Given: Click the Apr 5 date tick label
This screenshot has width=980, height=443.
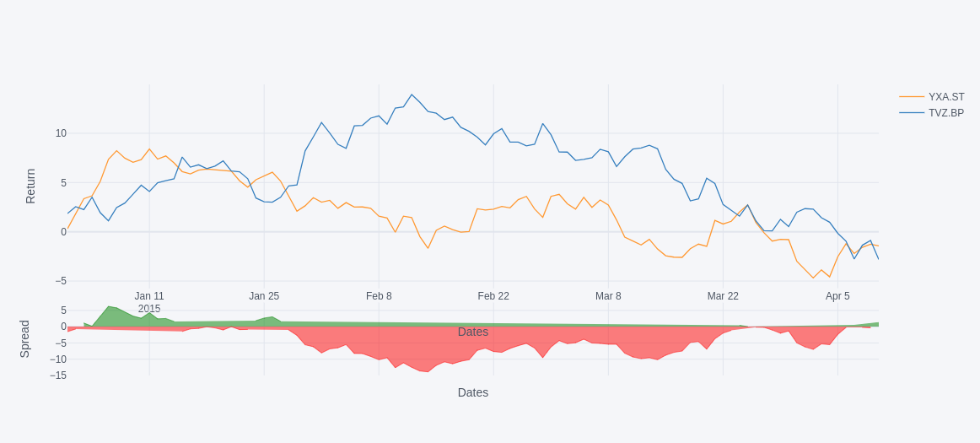Looking at the screenshot, I should click(x=837, y=296).
